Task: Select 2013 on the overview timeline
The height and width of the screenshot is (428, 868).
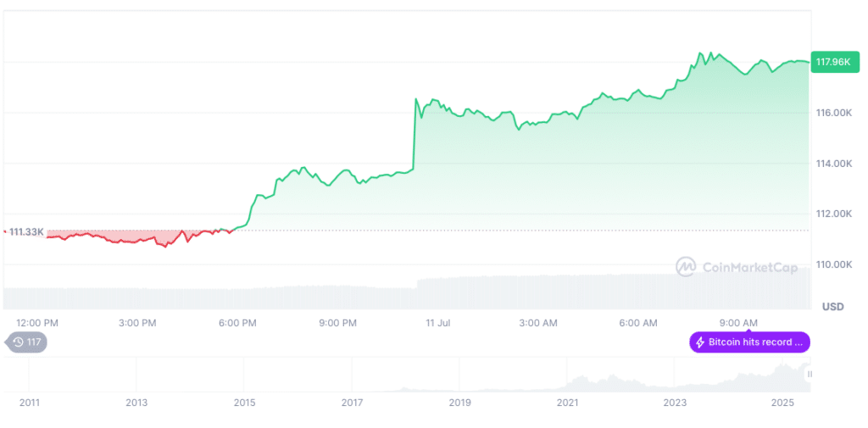Action: click(136, 403)
